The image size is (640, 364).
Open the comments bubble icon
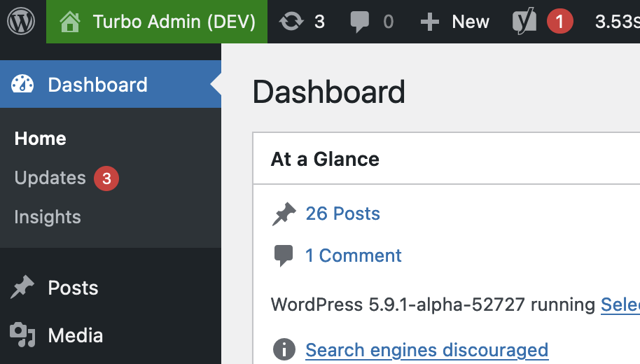click(x=359, y=22)
